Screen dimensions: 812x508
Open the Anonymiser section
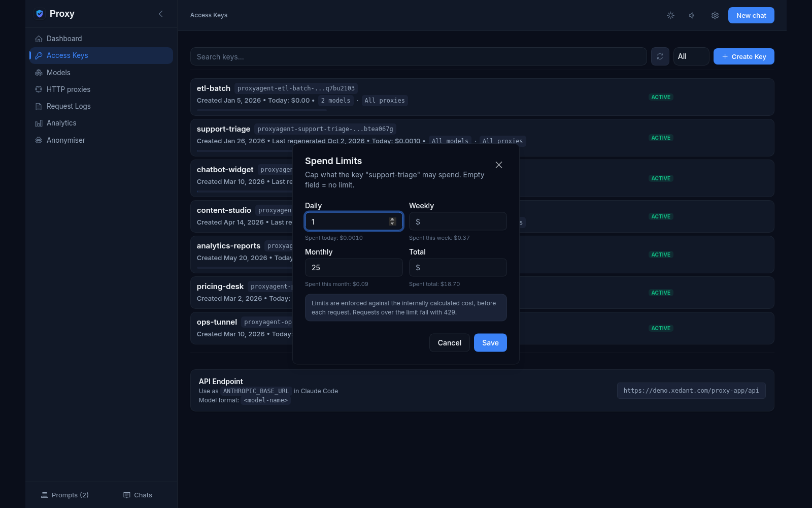pos(101,140)
